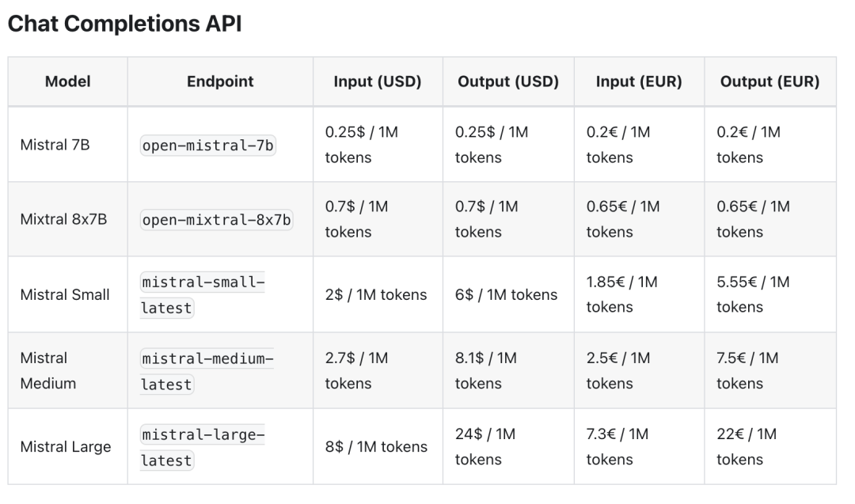The image size is (855, 504).
Task: Select the Model column header
Action: (67, 81)
